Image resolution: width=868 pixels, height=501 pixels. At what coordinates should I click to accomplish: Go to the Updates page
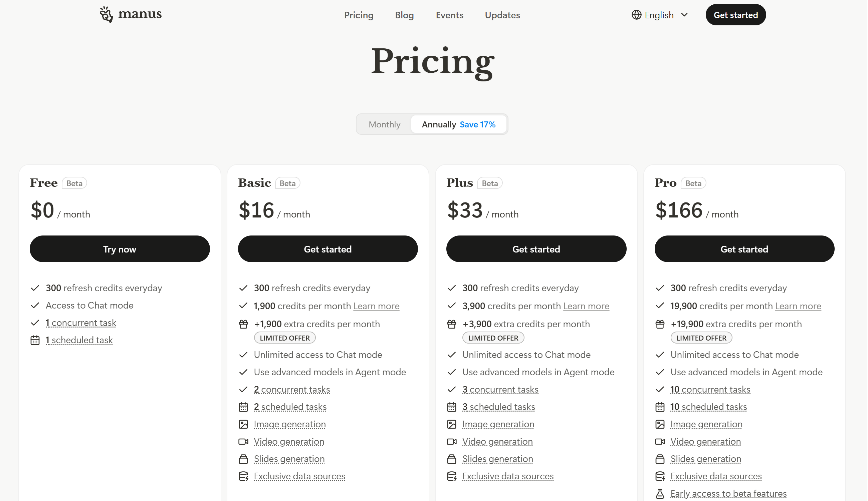point(502,15)
